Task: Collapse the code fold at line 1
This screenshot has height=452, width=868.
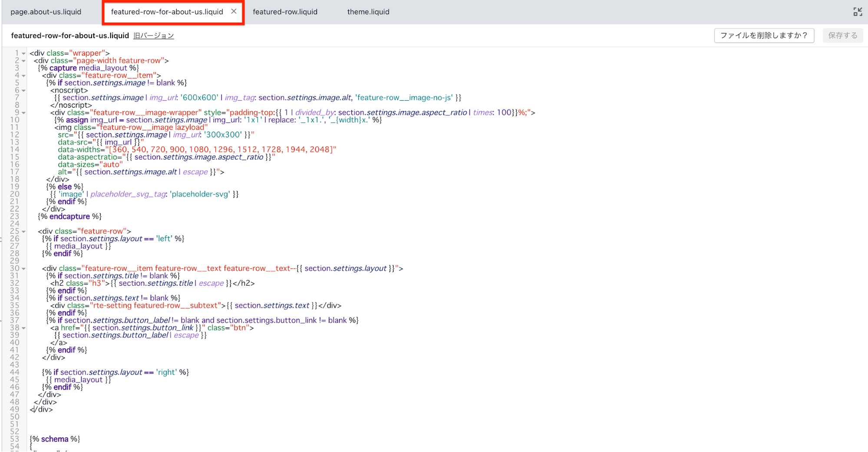Action: click(x=23, y=53)
